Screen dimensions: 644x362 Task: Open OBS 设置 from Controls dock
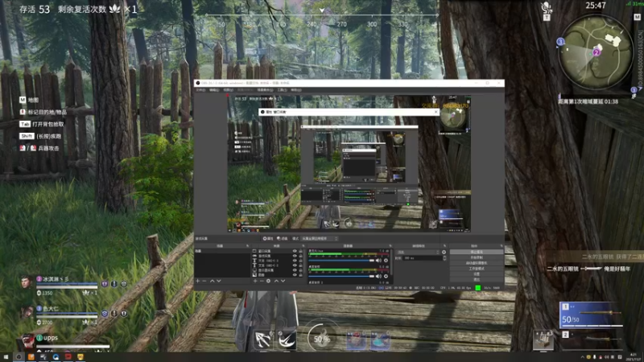pos(477,274)
